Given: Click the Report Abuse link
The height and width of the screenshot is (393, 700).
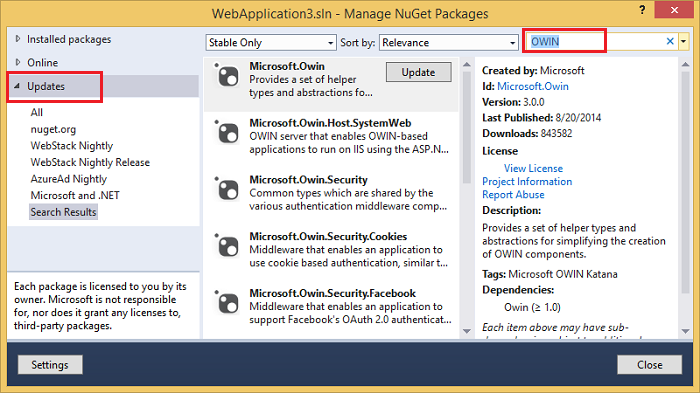Looking at the screenshot, I should [513, 194].
